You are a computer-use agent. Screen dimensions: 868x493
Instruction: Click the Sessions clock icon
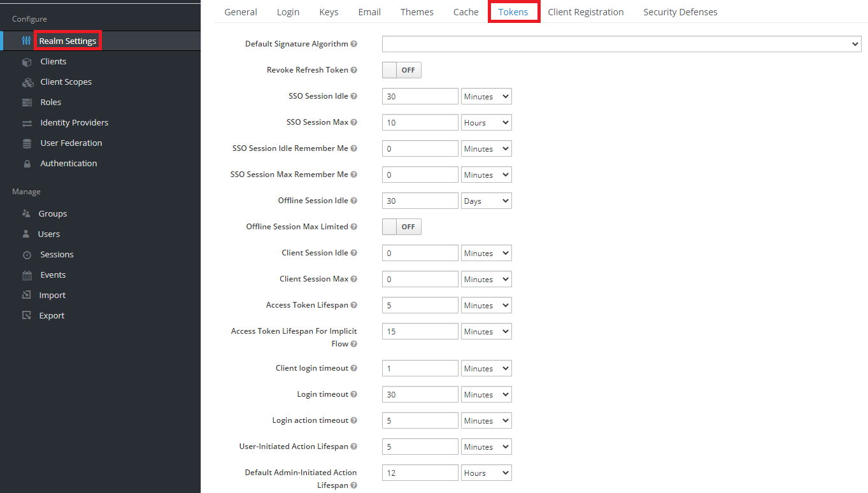[x=27, y=255]
